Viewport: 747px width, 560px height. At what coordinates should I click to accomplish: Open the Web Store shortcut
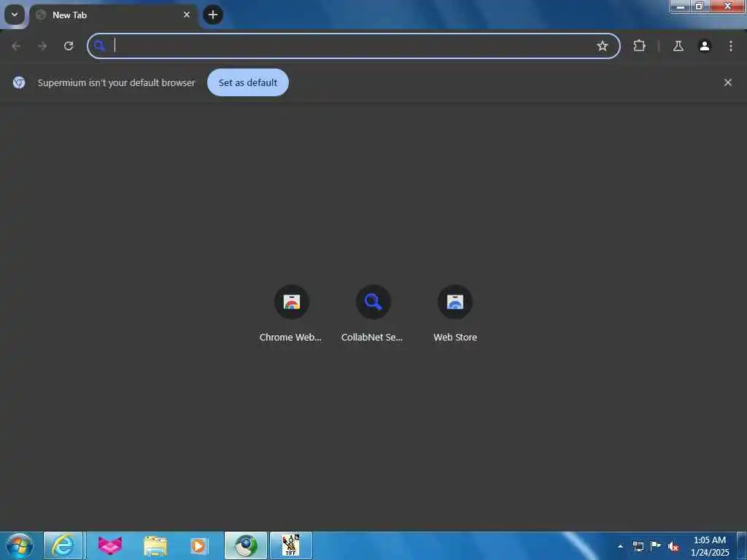pos(455,314)
